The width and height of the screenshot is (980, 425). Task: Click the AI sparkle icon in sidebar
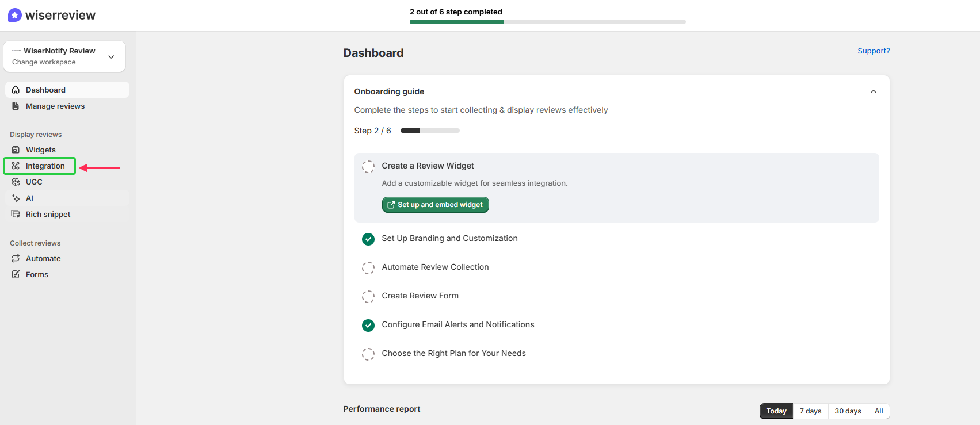coord(16,198)
